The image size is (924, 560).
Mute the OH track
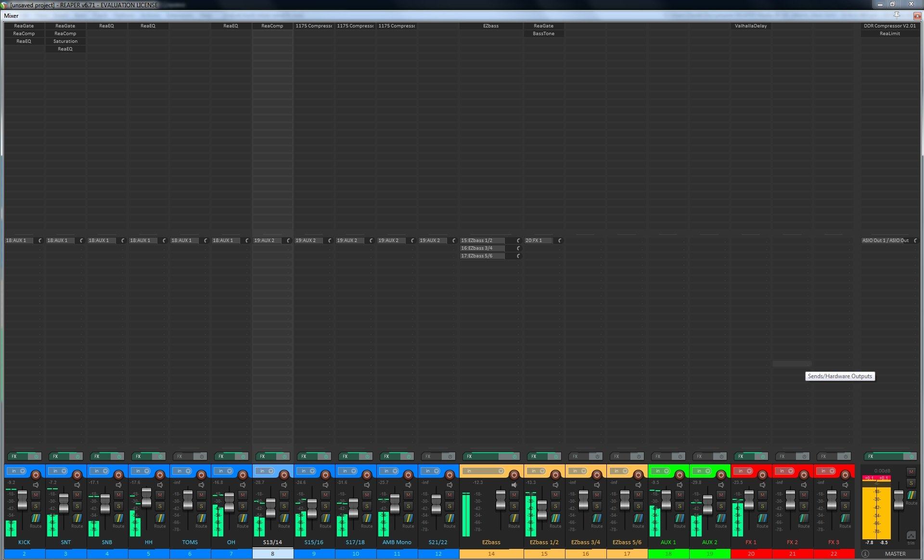tap(243, 495)
